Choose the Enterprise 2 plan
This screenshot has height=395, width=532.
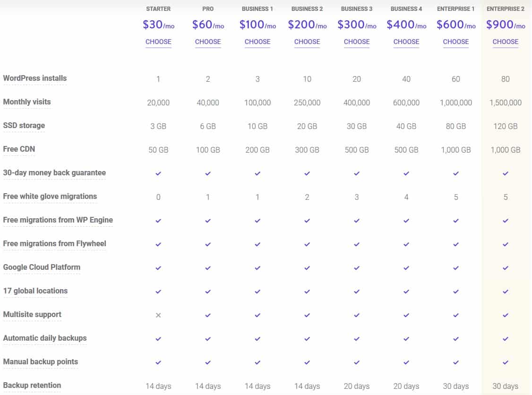click(505, 42)
